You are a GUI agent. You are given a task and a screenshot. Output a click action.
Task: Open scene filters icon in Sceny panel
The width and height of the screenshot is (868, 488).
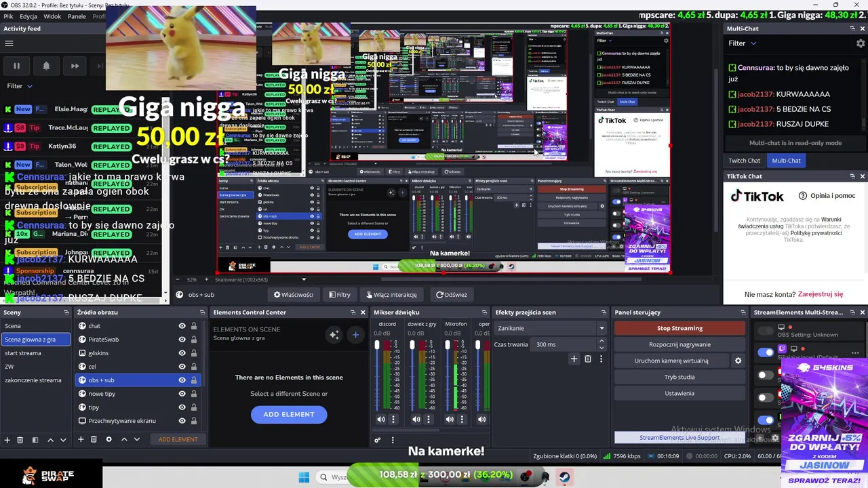(x=34, y=440)
